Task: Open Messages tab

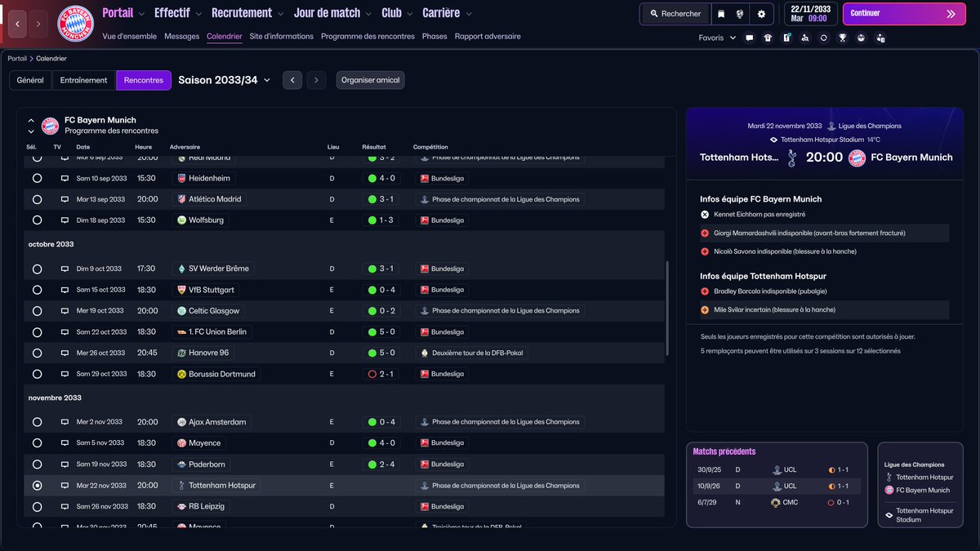Action: [181, 37]
